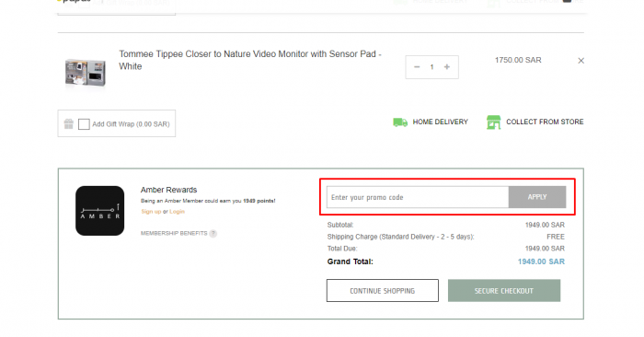Screen dimensions: 644x337
Task: Select the Shipping Charge FREE value
Action: click(556, 237)
